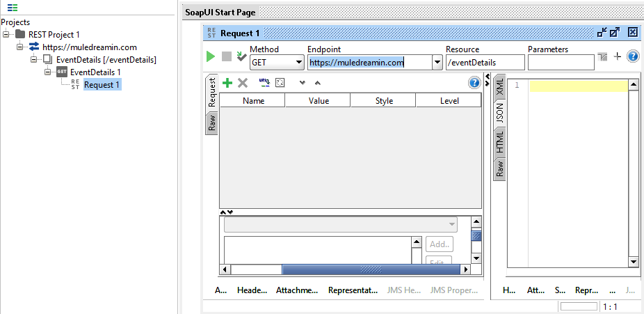644x314 pixels.
Task: Move selected parameter up with arrow
Action: [x=318, y=83]
